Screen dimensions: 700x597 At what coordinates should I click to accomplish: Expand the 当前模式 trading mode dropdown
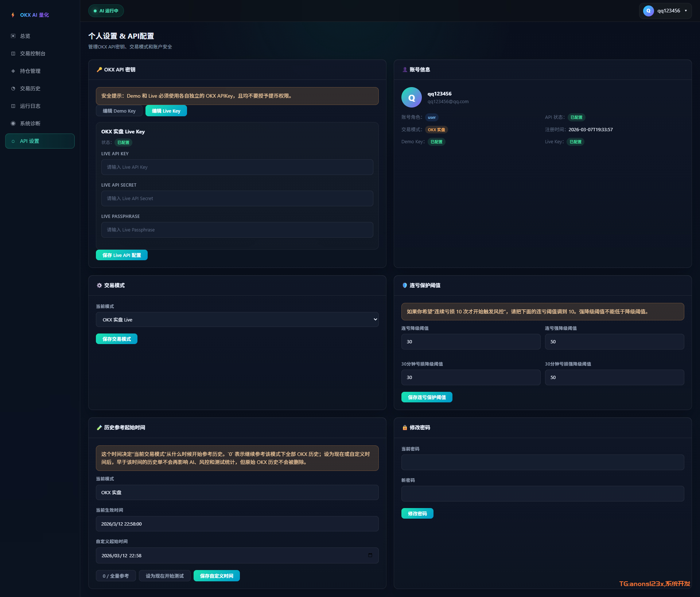click(237, 320)
